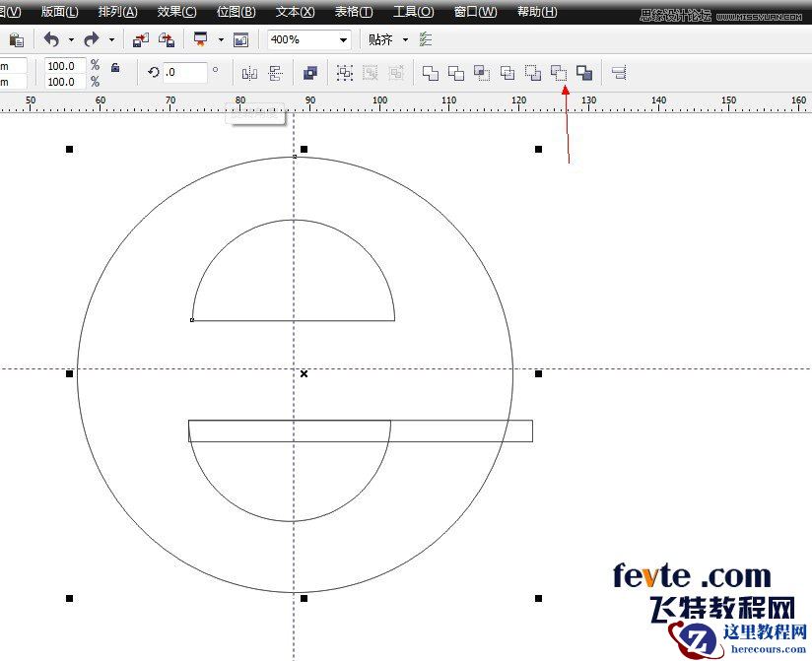Select the mirror horizontally icon
The image size is (812, 661).
(247, 72)
